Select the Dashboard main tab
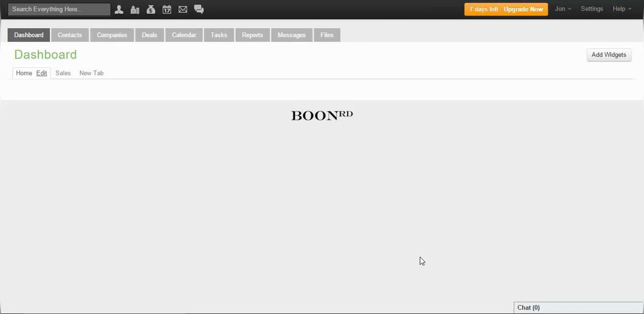644x314 pixels. point(29,35)
